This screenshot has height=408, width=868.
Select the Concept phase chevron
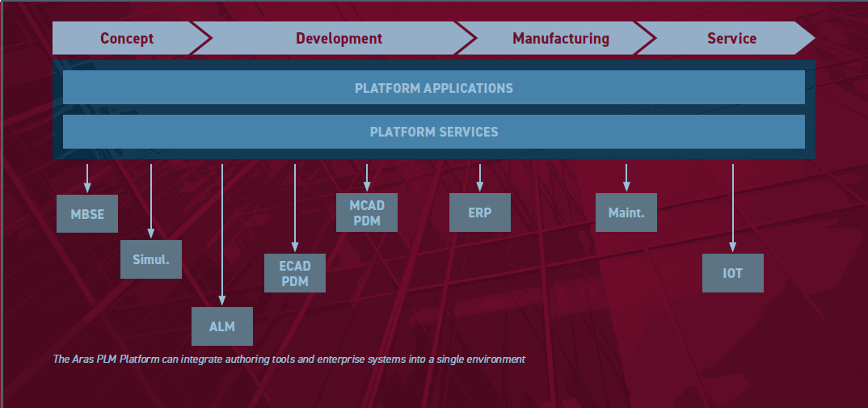click(x=126, y=38)
